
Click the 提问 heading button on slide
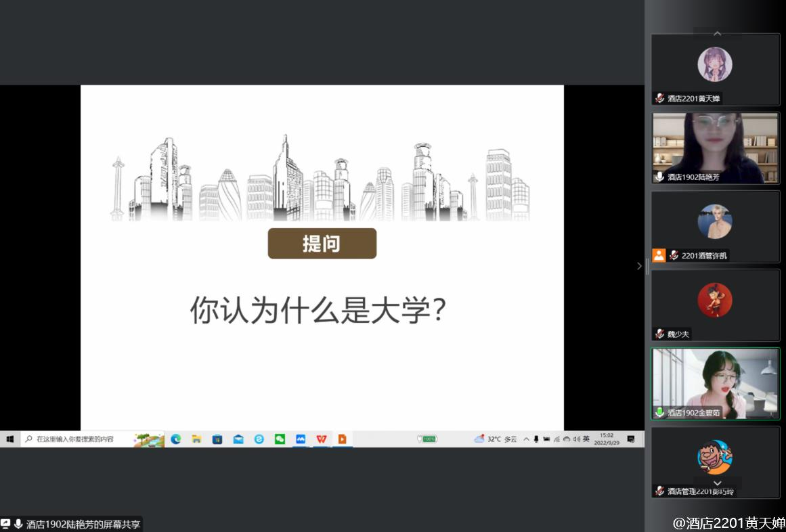click(322, 244)
